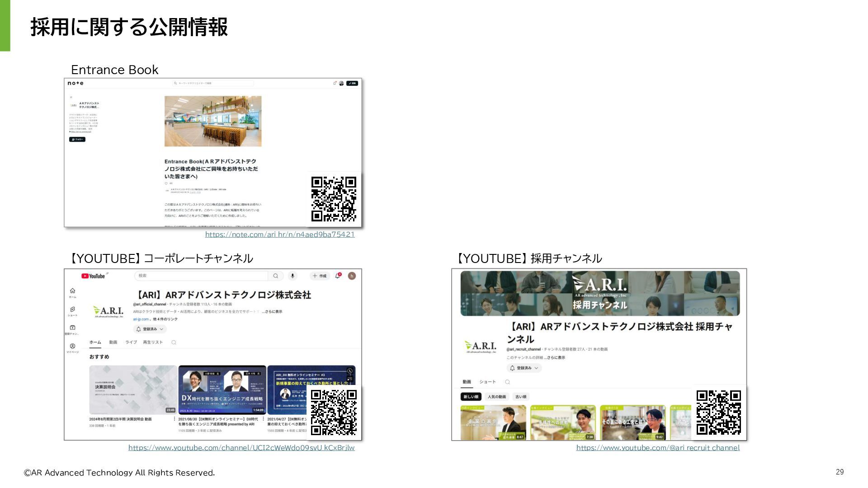Open the note.com Entrance Book URL link
868x488 pixels.
(280, 235)
